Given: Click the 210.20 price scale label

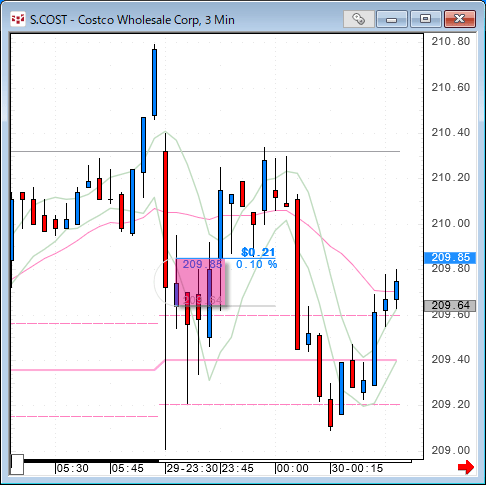Looking at the screenshot, I should [451, 178].
